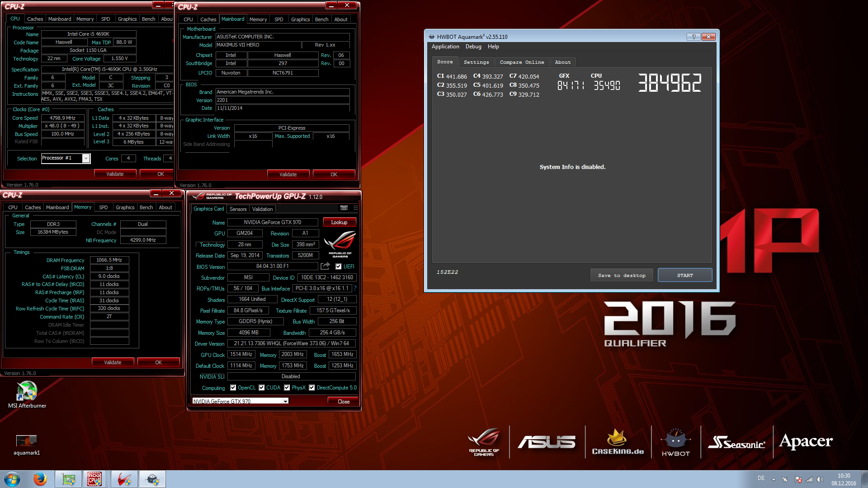The image size is (868, 488).
Task: Open the Caches tab in CPU window
Action: (35, 19)
